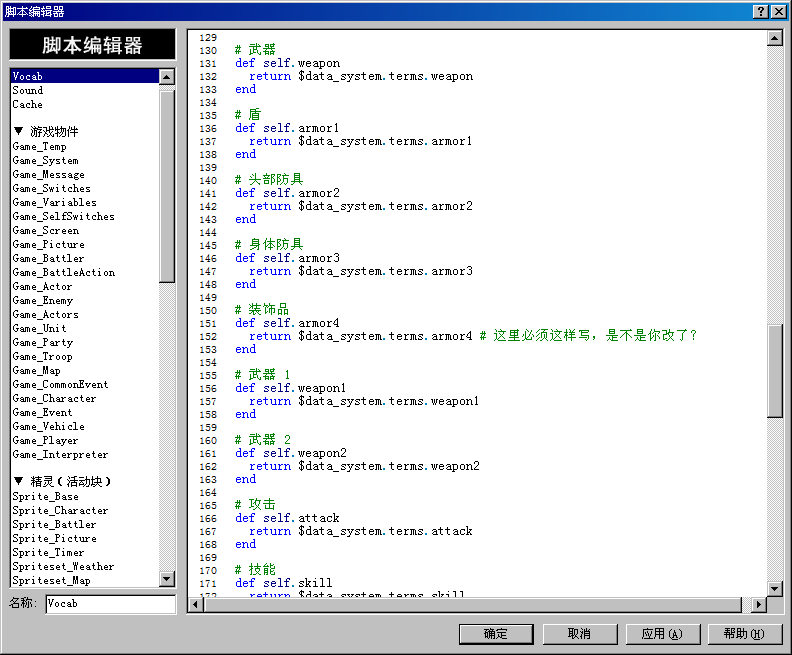This screenshot has width=792, height=655.
Task: Place cursor on line 'def self.weapon'
Action: 287,63
